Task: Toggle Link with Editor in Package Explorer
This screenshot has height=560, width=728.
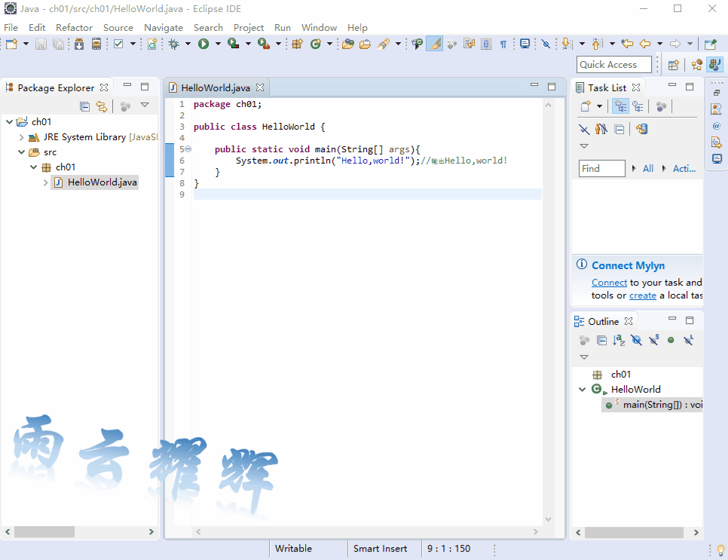Action: [x=102, y=107]
